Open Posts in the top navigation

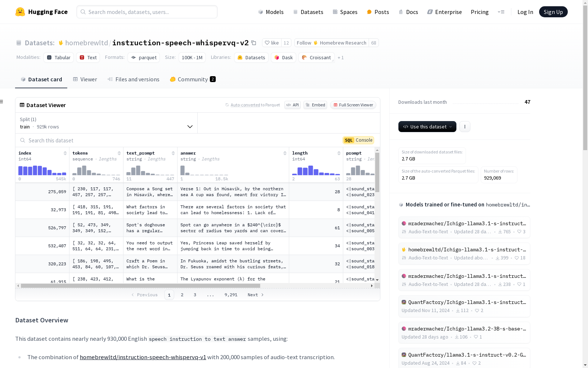(x=378, y=12)
